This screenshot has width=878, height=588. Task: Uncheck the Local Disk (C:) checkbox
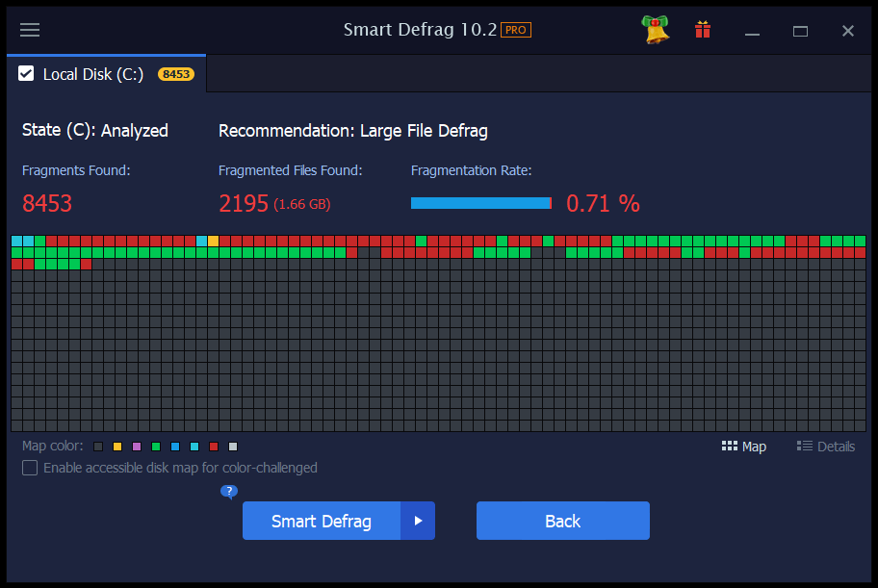coord(26,73)
